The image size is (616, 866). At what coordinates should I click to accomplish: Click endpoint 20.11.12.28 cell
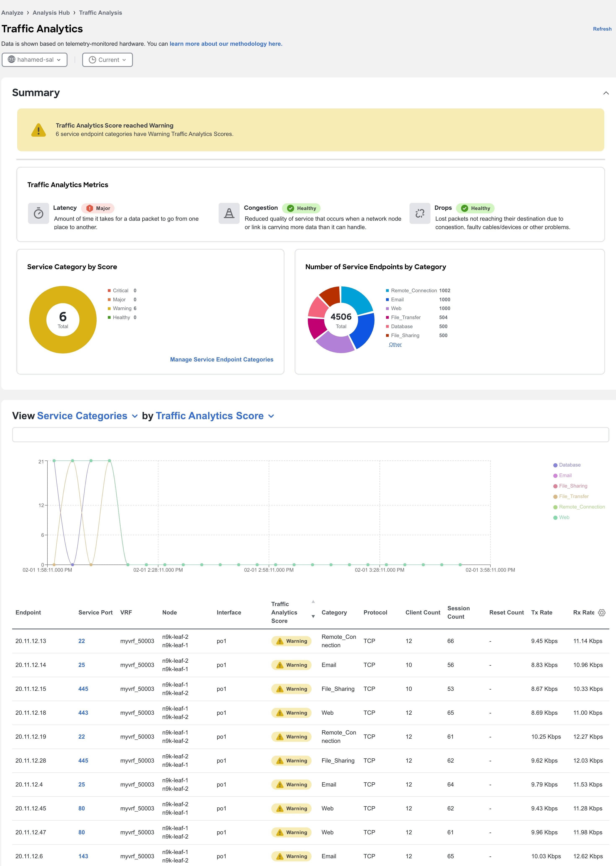pos(31,760)
